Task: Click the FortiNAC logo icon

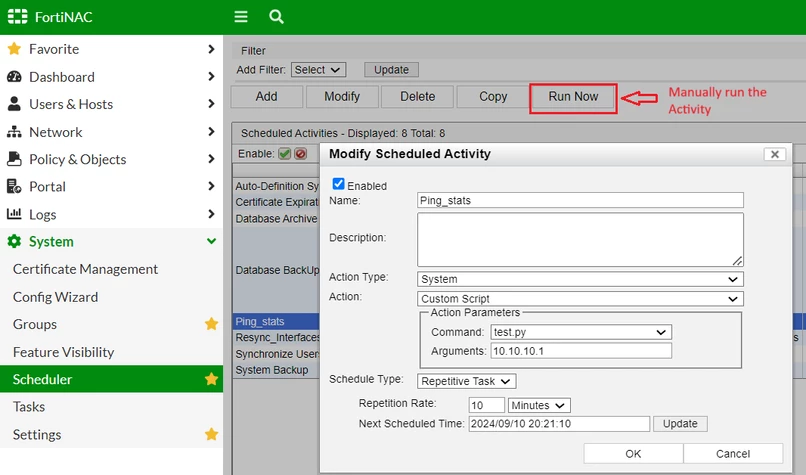Action: coord(17,16)
